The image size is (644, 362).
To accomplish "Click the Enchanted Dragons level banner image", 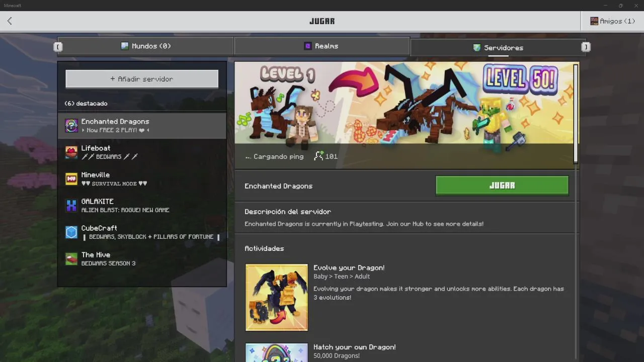I will click(404, 115).
